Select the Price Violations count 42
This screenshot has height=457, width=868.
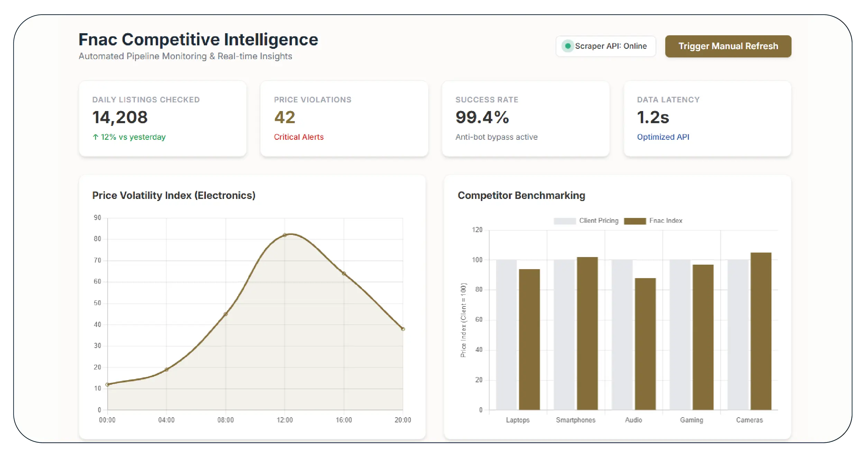[x=284, y=117]
